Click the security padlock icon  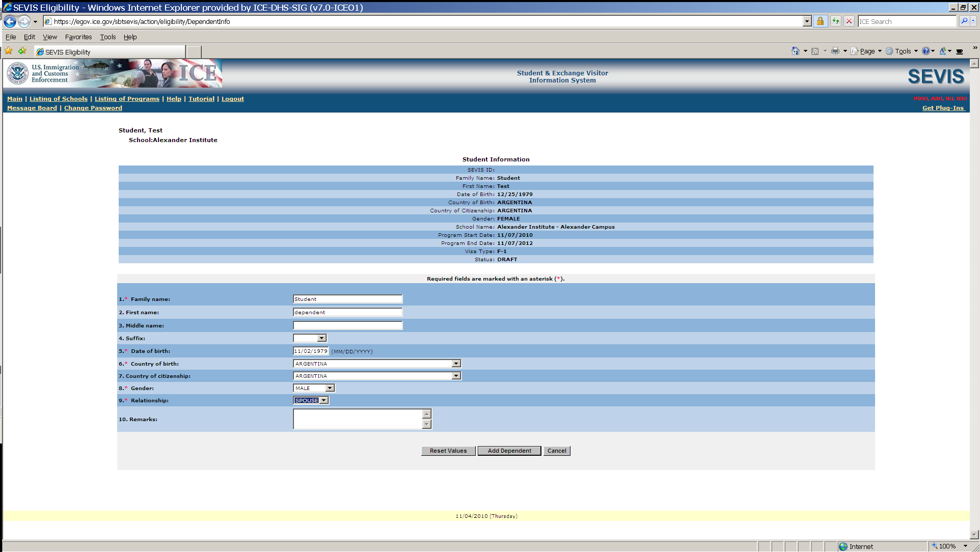tap(820, 21)
